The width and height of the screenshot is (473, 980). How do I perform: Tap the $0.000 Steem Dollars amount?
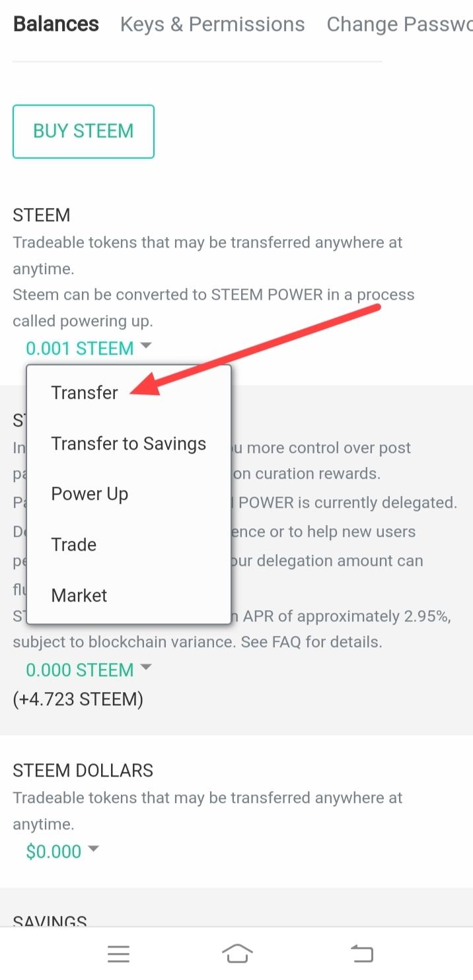[x=54, y=851]
